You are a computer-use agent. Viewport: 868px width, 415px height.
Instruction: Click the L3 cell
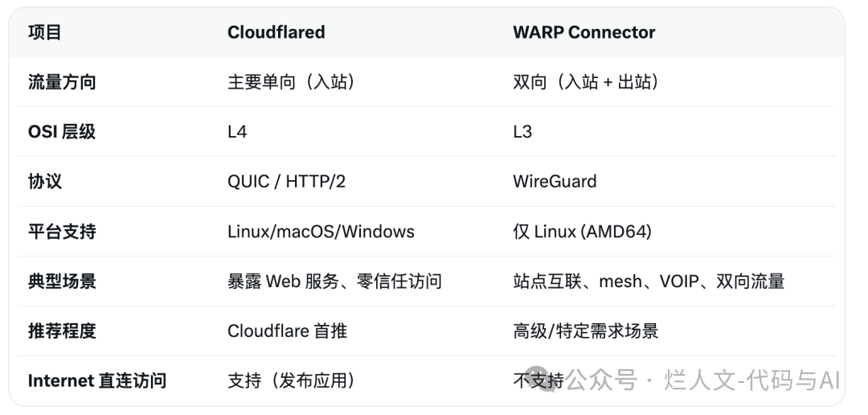pyautogui.click(x=522, y=132)
